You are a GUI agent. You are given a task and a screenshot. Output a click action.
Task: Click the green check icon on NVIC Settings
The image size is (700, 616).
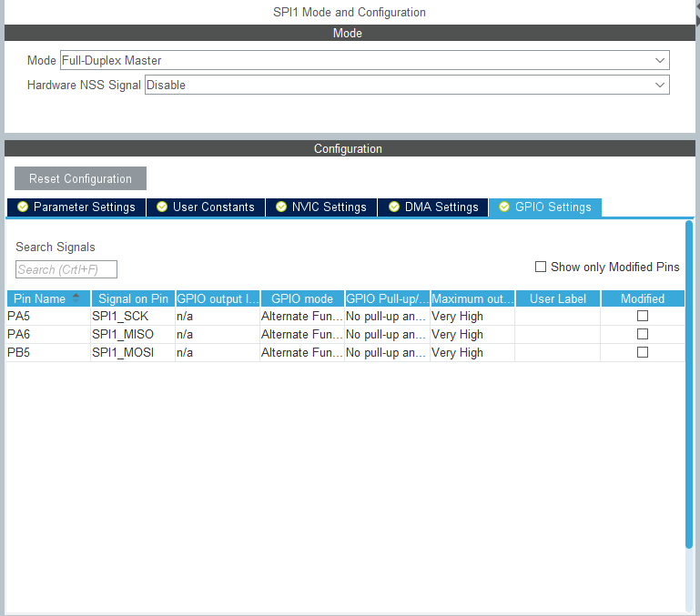pyautogui.click(x=281, y=207)
